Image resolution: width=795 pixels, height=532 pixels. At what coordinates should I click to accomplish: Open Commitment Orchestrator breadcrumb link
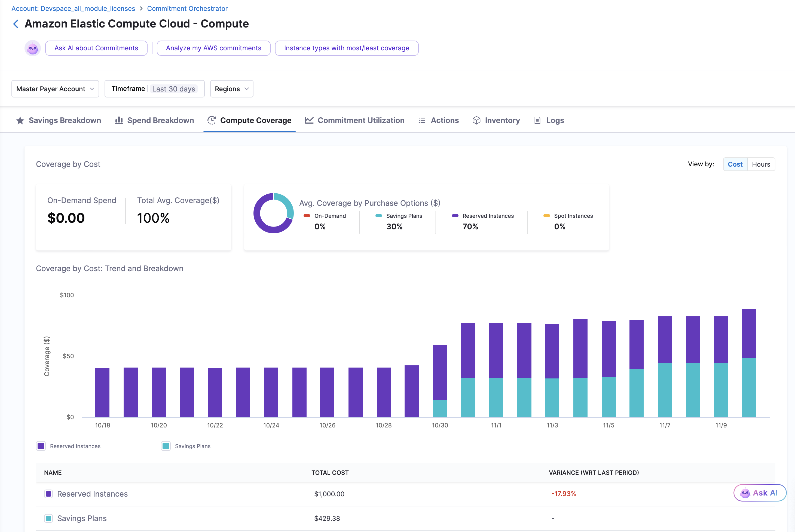187,8
